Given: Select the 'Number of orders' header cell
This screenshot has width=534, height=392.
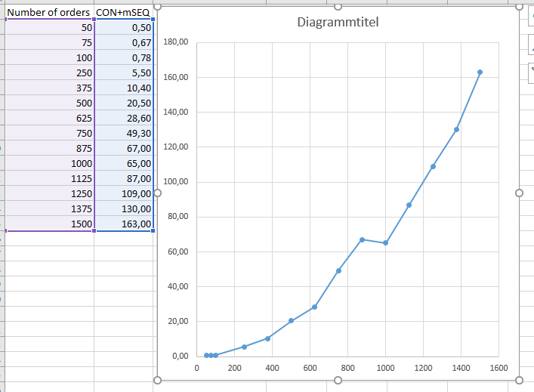Looking at the screenshot, I should [x=50, y=13].
